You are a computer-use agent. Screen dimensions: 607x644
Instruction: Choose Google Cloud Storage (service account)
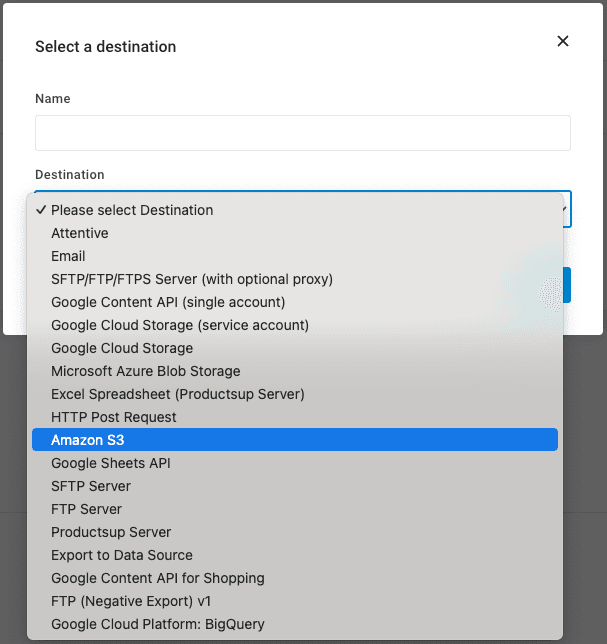click(180, 325)
